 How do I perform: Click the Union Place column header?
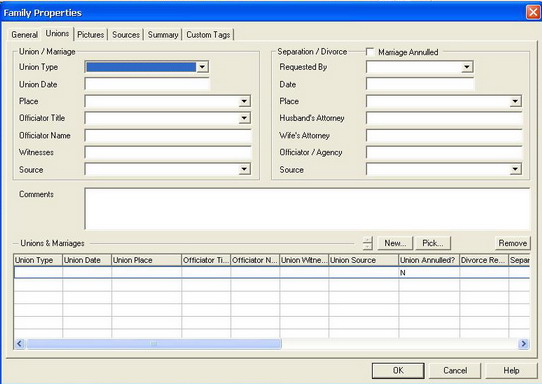(x=147, y=260)
